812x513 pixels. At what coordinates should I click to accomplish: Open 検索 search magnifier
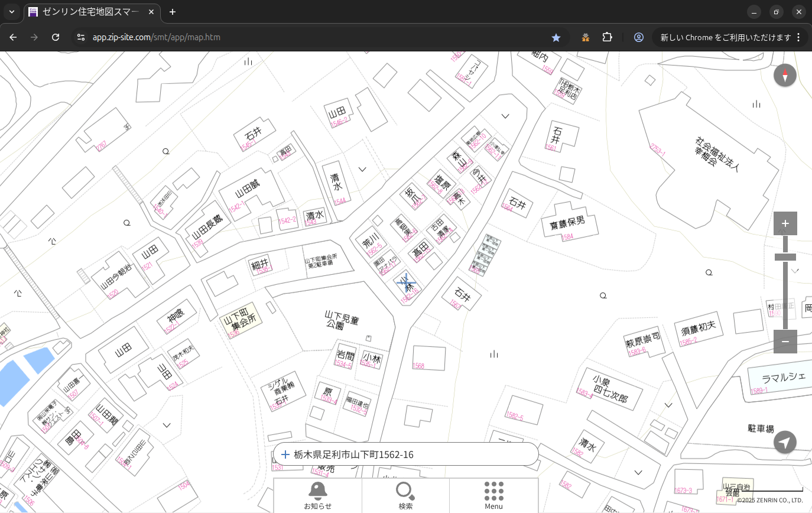pos(405,495)
